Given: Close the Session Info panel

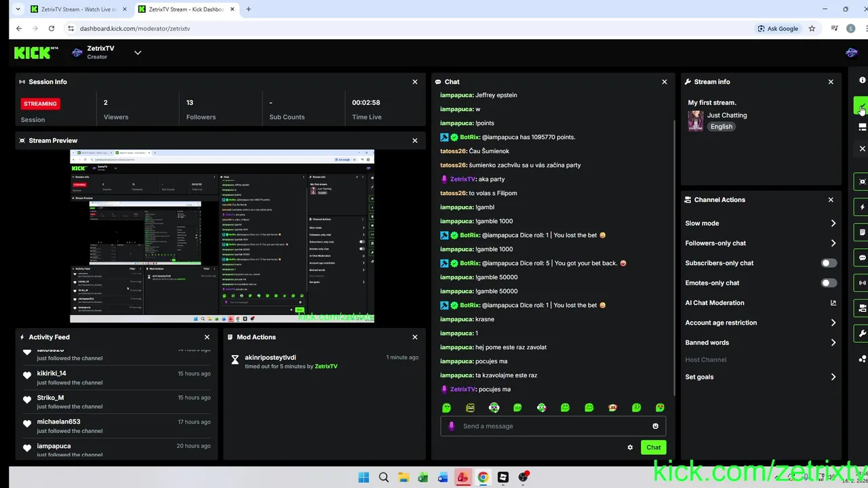Looking at the screenshot, I should 415,82.
